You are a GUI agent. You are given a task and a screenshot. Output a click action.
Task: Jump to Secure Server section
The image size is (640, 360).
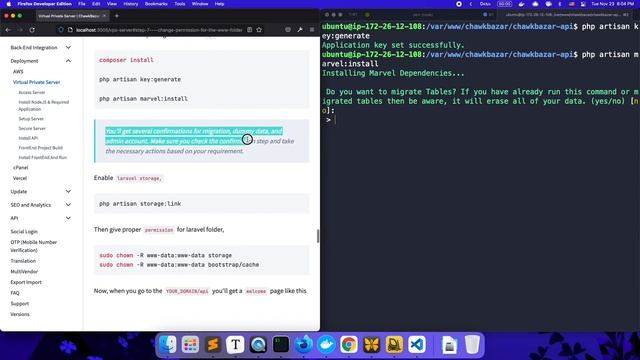point(32,128)
